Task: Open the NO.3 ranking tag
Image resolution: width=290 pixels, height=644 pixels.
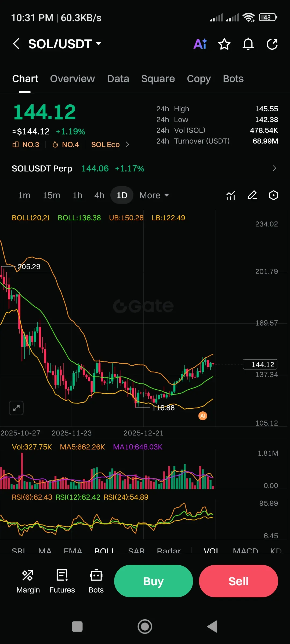Action: point(26,145)
